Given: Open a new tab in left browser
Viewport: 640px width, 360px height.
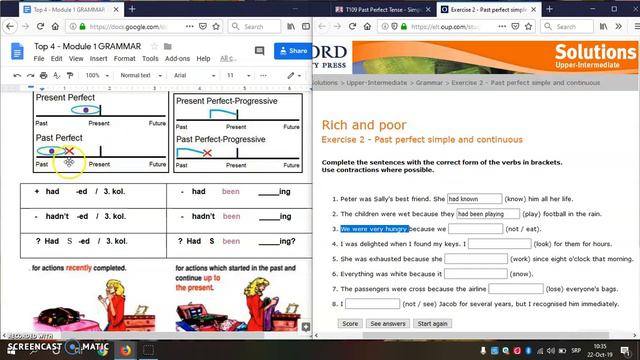Looking at the screenshot, I should coord(132,9).
